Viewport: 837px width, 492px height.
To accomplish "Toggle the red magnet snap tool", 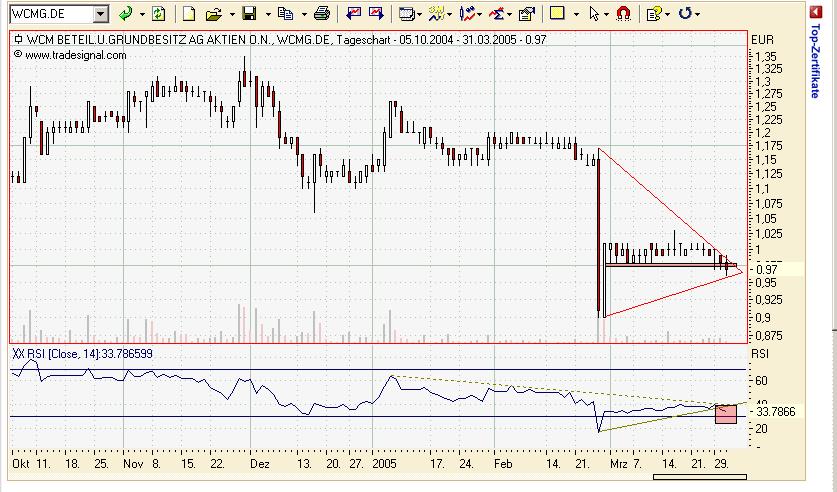I will click(x=623, y=13).
